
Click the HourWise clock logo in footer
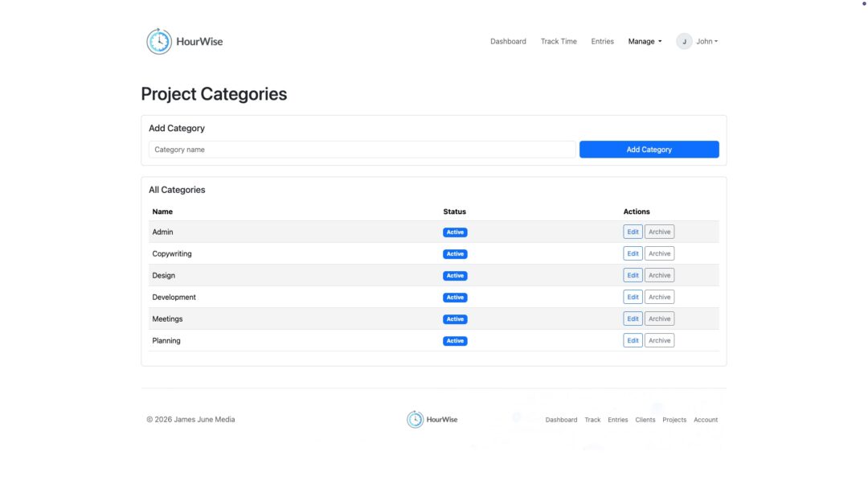pos(415,419)
